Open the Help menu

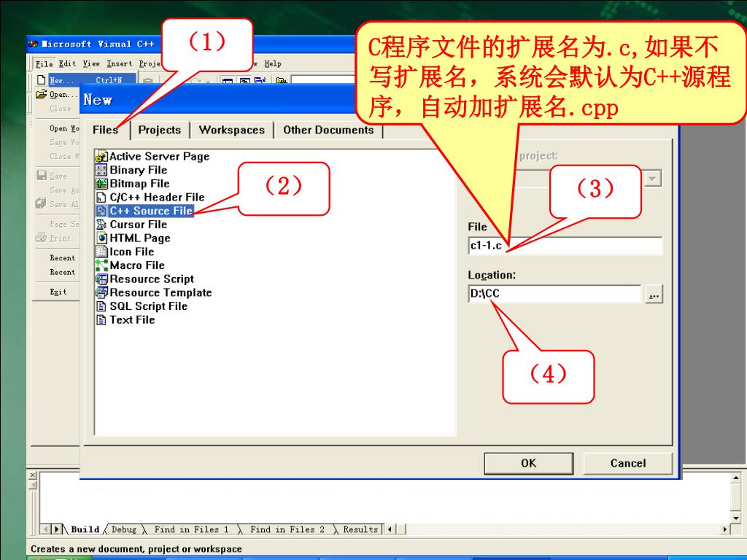(273, 64)
